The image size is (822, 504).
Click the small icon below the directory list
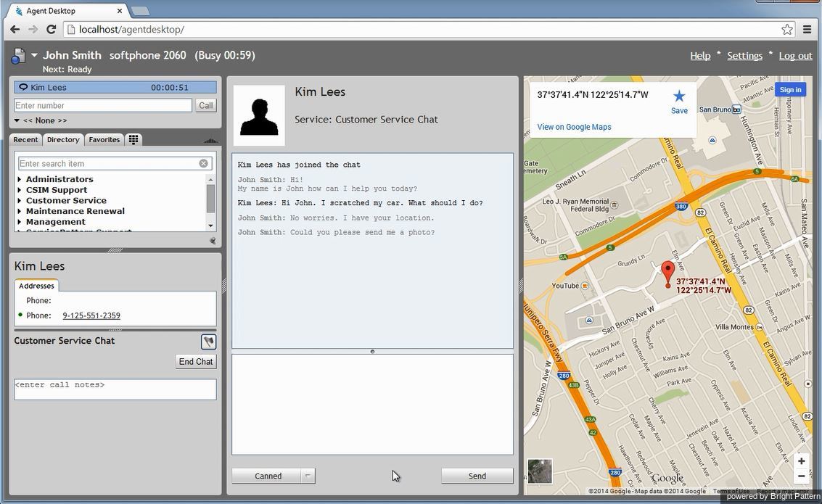pyautogui.click(x=213, y=241)
